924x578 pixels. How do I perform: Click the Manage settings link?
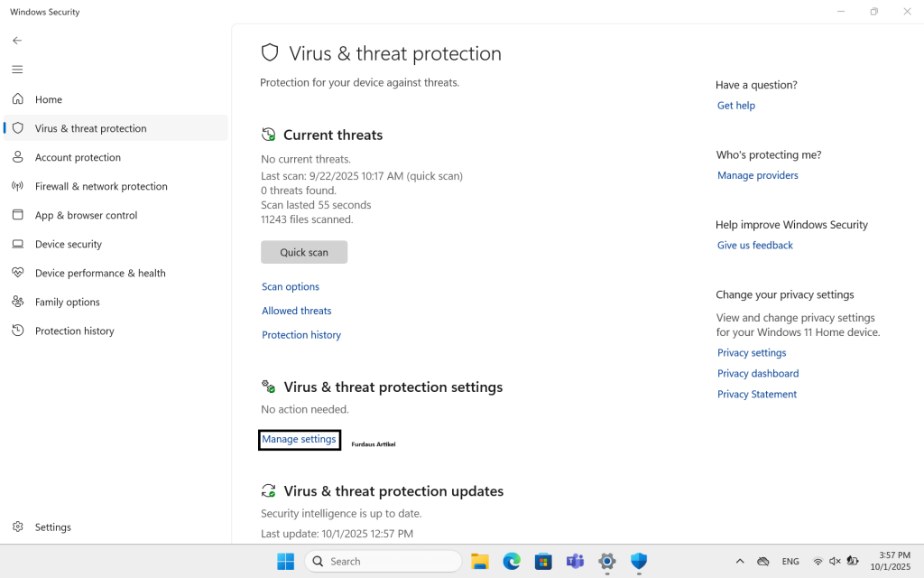[299, 439]
